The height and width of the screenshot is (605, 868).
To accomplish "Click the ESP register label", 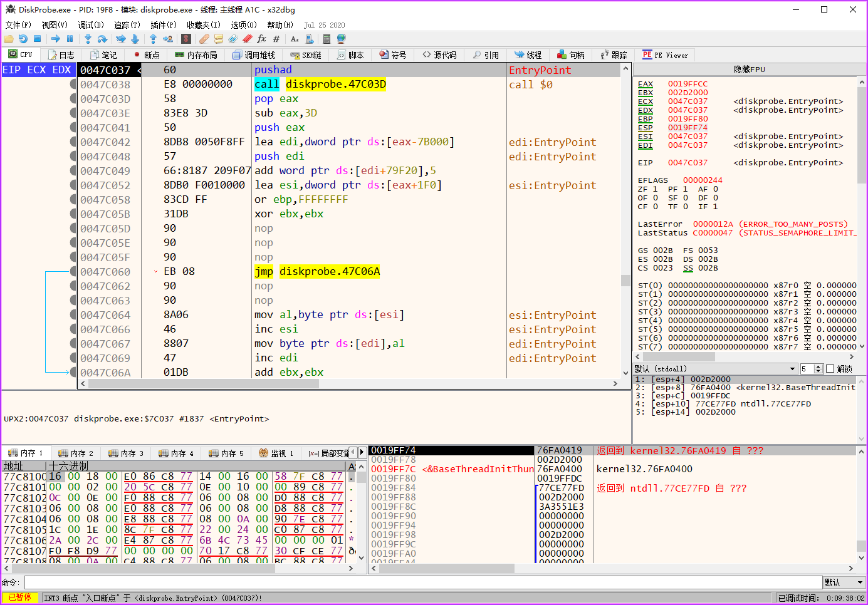I will [x=646, y=128].
